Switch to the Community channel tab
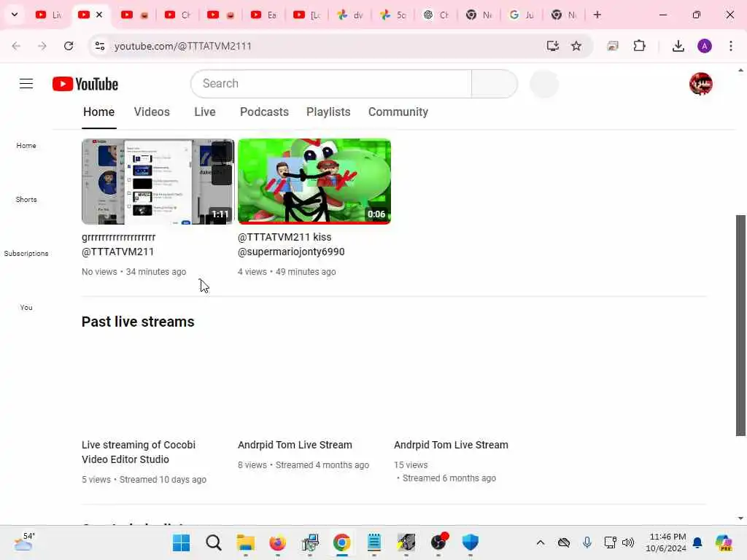The width and height of the screenshot is (747, 560). 398,112
